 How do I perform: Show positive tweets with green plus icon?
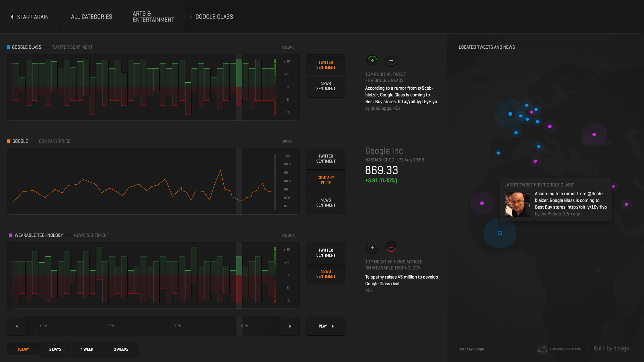[x=372, y=60]
